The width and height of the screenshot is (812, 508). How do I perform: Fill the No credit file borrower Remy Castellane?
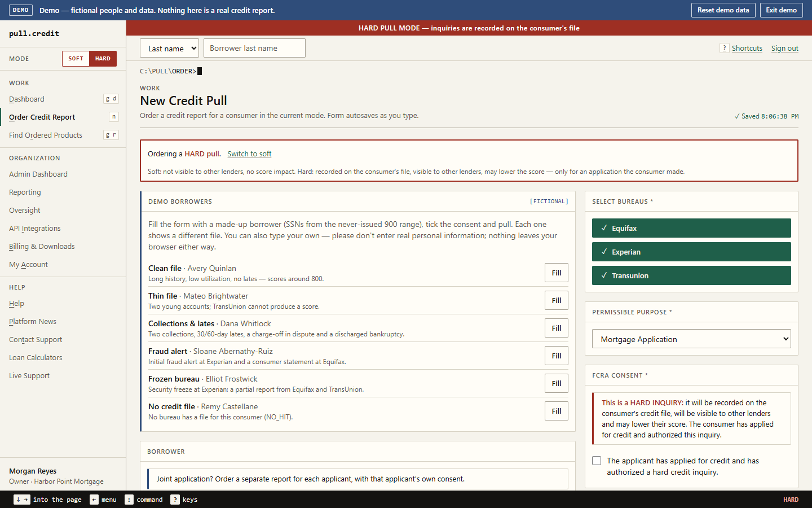click(557, 411)
